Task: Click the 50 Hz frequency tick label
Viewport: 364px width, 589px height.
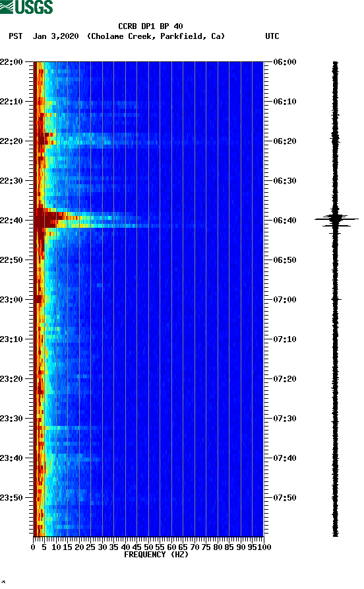Action: tap(148, 547)
